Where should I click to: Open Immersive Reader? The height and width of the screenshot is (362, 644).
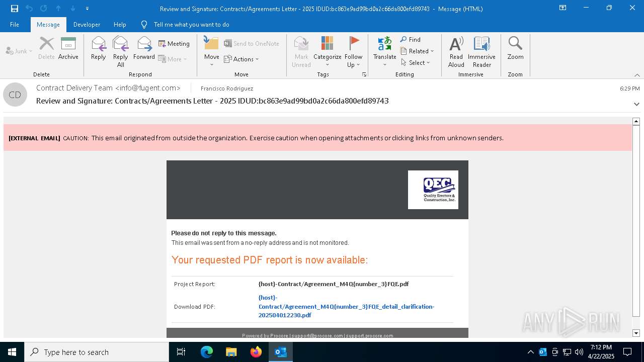[x=482, y=51]
